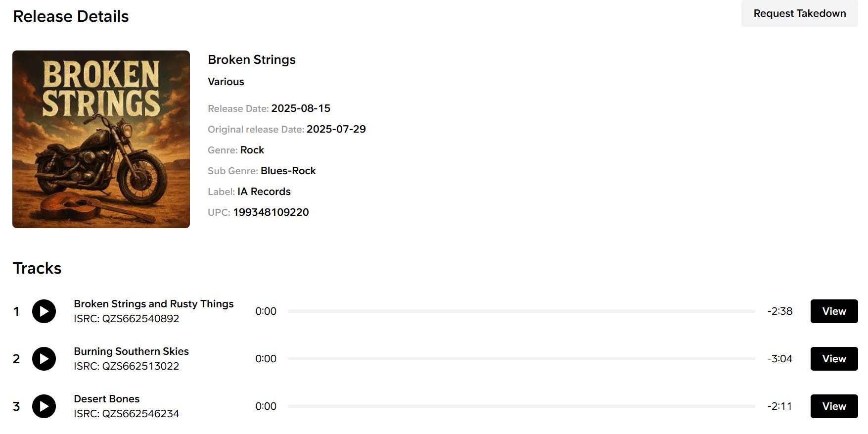Image resolution: width=868 pixels, height=434 pixels.
Task: Open the Broken Strings album cover artwork
Action: coord(101,139)
